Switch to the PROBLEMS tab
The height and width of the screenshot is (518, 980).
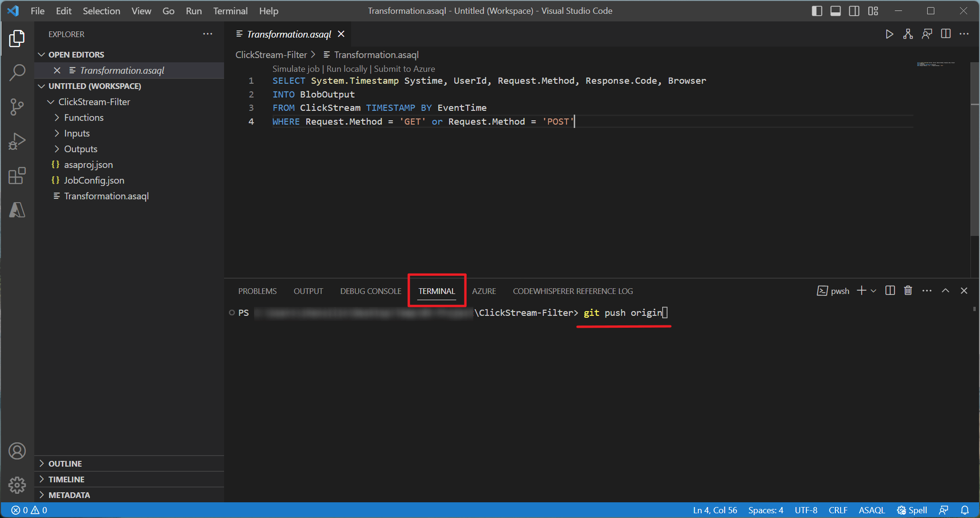point(257,291)
